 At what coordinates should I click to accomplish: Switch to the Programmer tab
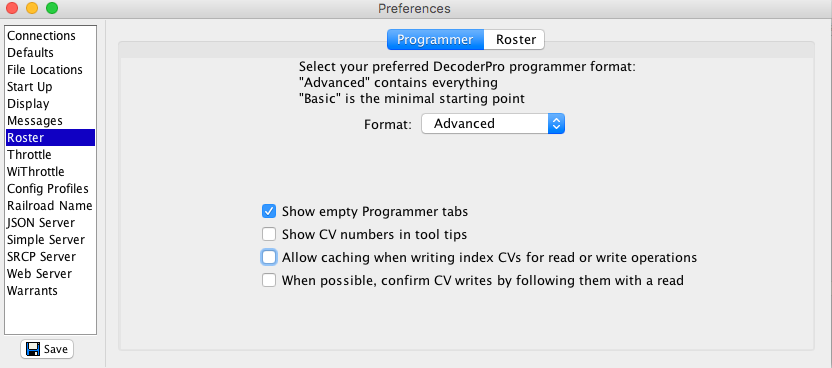tap(435, 40)
